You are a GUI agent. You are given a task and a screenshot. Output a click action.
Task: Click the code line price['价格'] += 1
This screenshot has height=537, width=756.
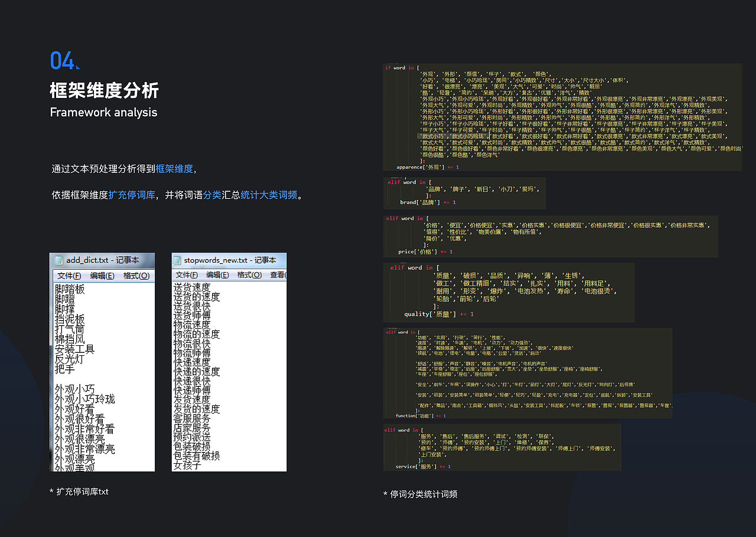(x=425, y=252)
